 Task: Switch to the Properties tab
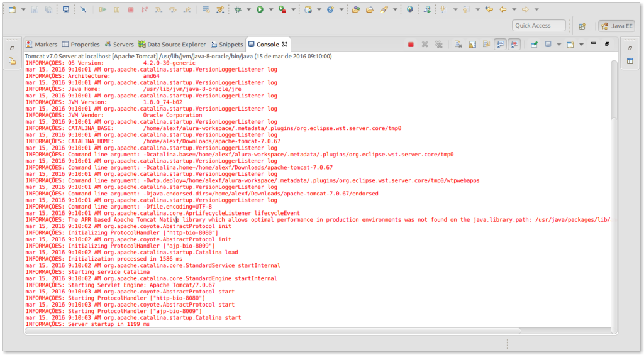81,45
